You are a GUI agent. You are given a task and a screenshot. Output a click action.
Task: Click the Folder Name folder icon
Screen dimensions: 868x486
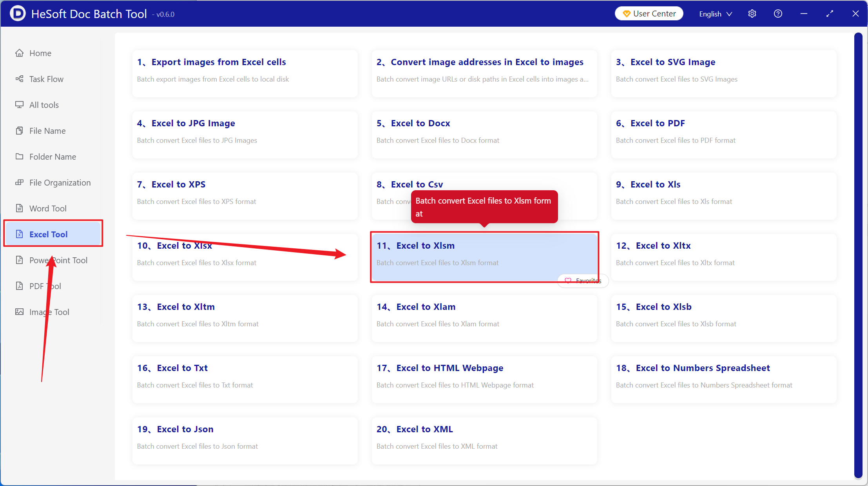(19, 157)
